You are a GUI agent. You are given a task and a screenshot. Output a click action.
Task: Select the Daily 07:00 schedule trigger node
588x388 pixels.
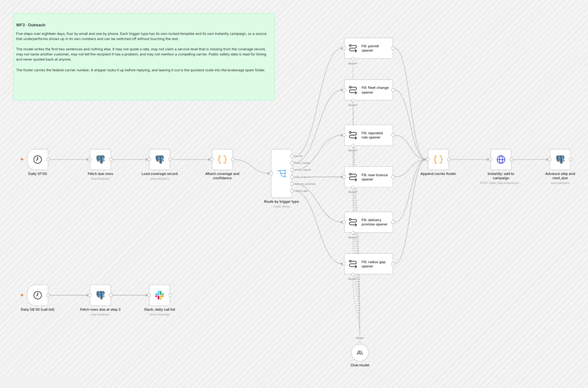38,159
